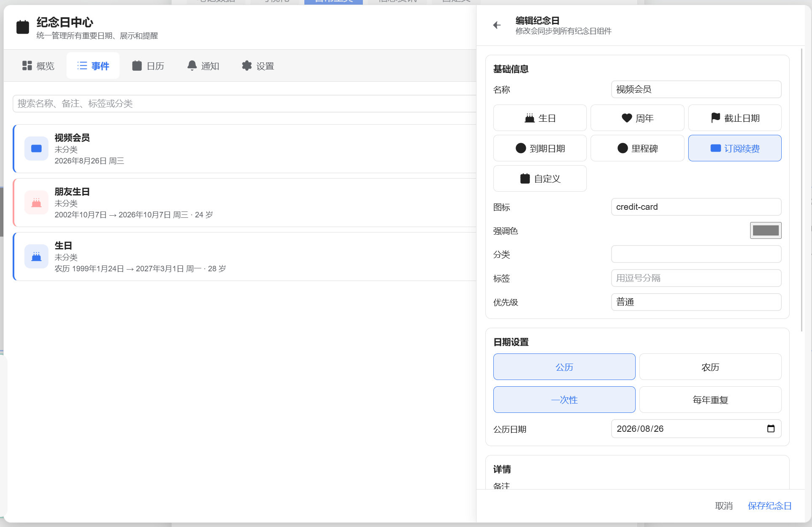812x527 pixels.
Task: Click the 基础信息 section heading
Action: point(511,69)
